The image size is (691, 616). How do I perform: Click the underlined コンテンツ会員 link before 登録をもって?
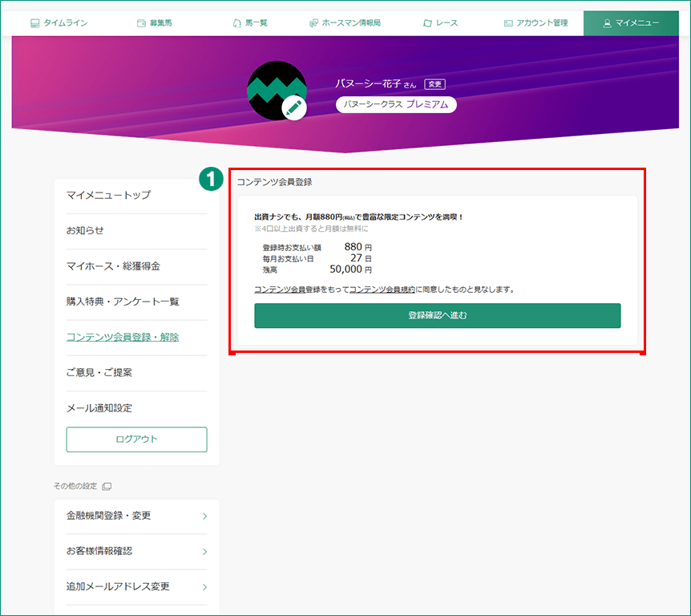click(280, 290)
